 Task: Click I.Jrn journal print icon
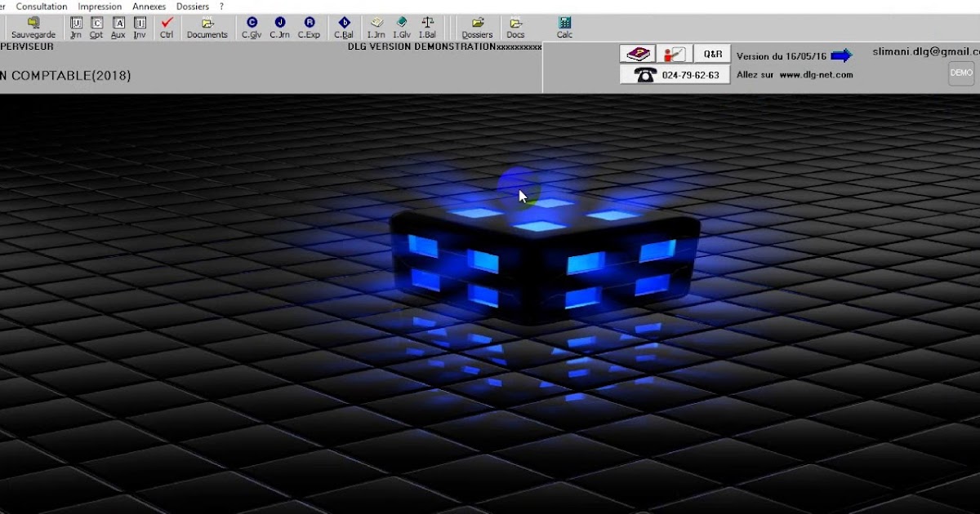point(376,28)
